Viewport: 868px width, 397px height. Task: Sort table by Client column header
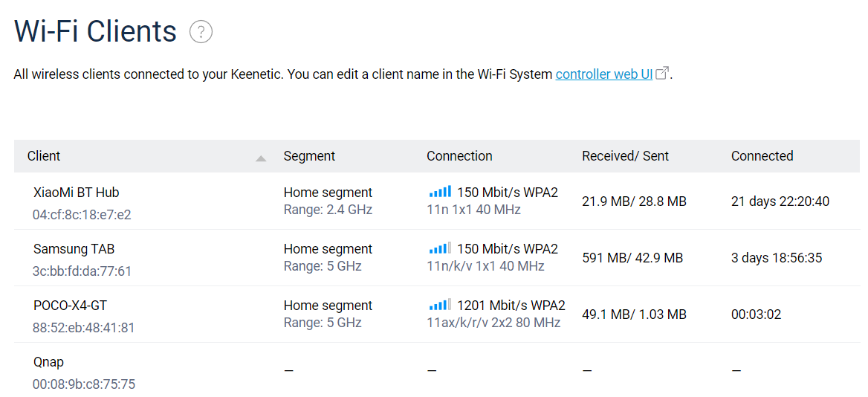pos(44,156)
